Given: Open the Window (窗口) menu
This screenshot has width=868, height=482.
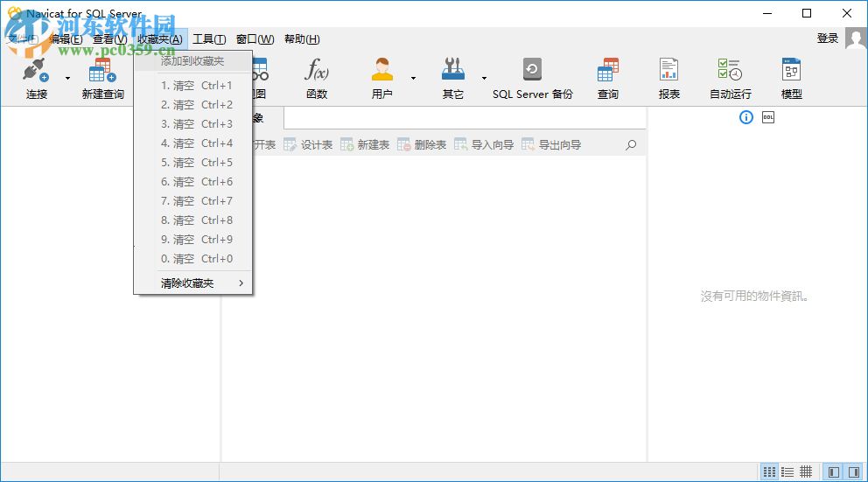Looking at the screenshot, I should click(255, 39).
